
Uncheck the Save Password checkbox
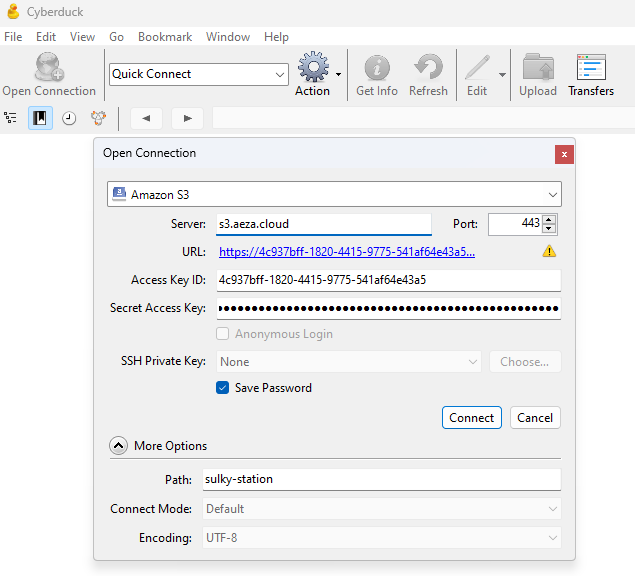223,388
